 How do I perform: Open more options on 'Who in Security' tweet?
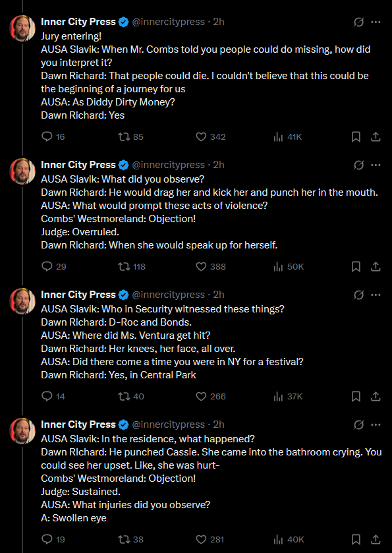pos(376,295)
